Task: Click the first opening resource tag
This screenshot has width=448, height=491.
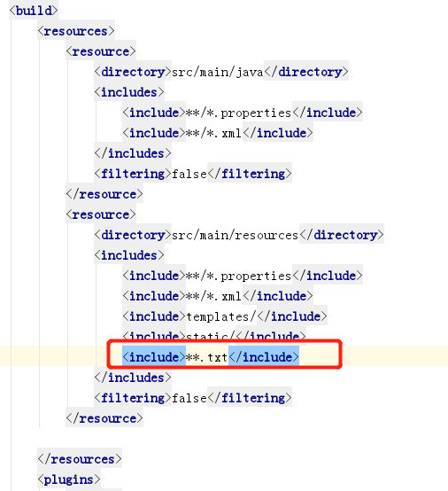Action: (101, 51)
